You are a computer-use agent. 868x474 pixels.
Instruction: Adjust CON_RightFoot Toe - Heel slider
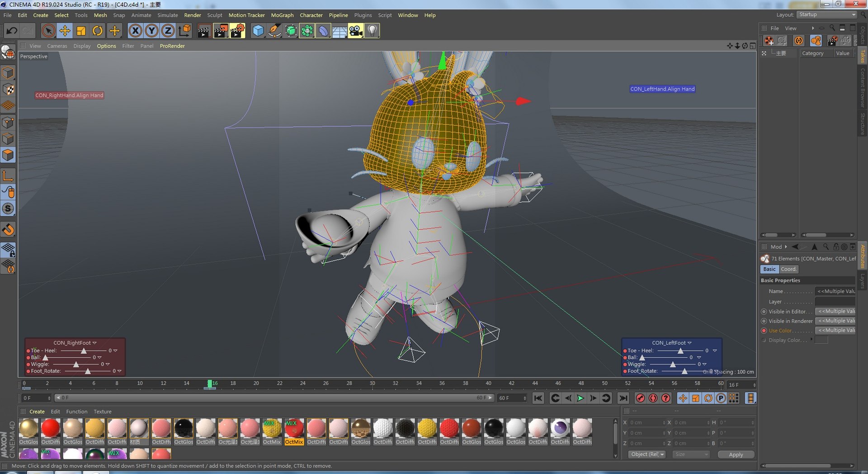83,351
